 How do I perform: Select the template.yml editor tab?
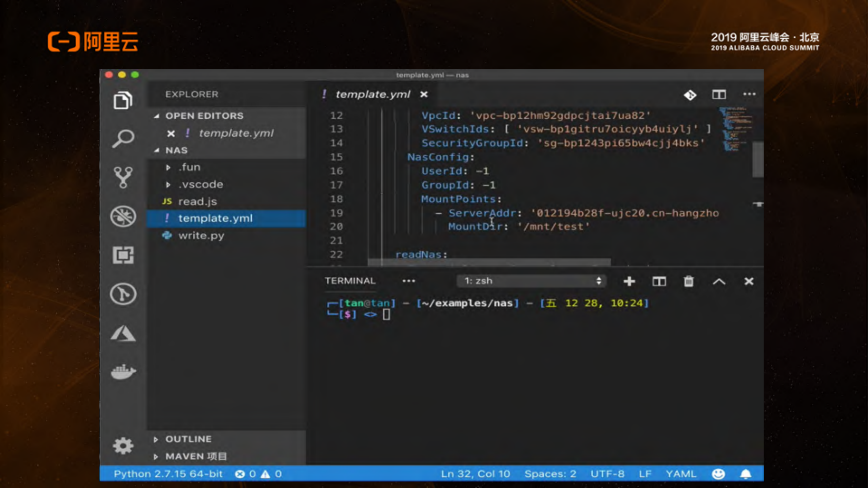[373, 95]
